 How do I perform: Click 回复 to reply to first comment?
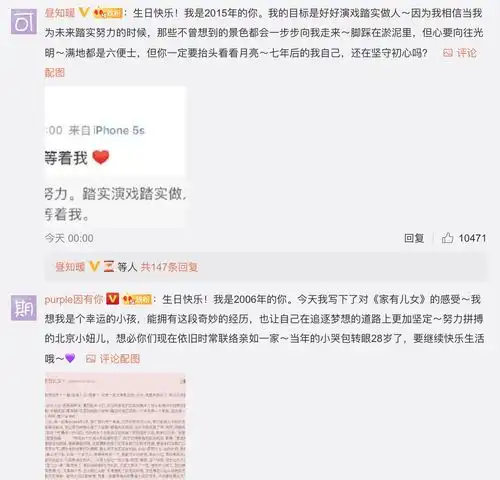point(414,238)
